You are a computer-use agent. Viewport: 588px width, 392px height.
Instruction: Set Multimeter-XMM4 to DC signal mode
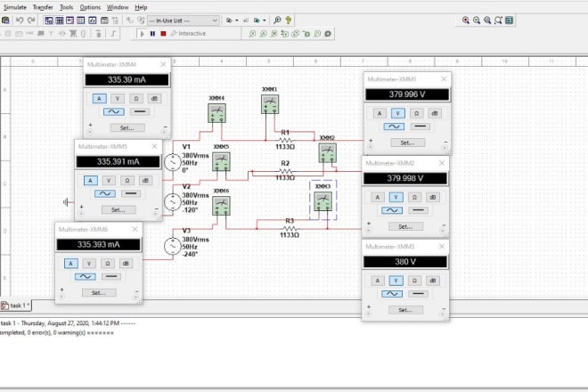pos(140,111)
